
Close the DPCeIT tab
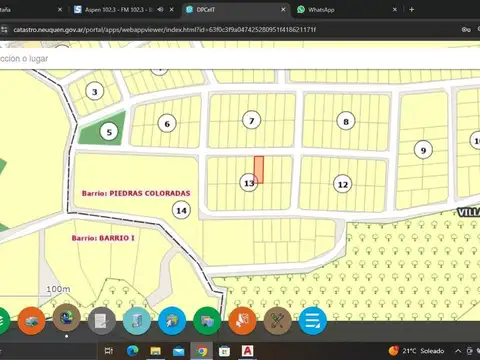click(283, 10)
